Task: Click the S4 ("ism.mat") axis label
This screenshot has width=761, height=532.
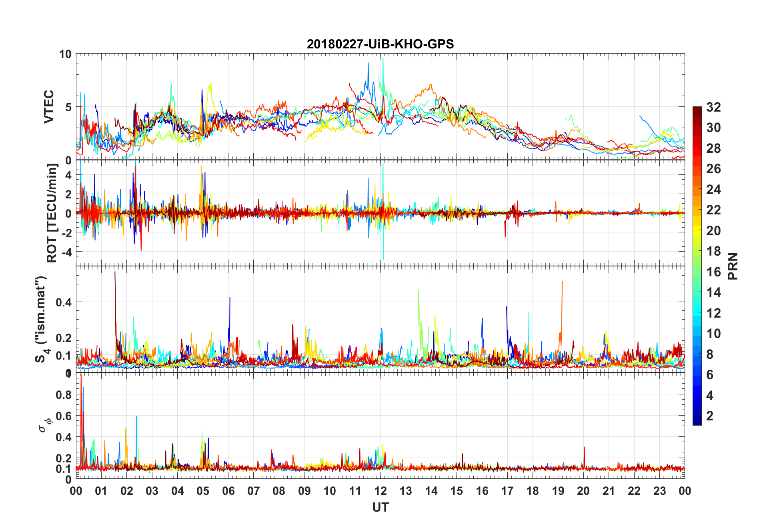Action: [41, 320]
